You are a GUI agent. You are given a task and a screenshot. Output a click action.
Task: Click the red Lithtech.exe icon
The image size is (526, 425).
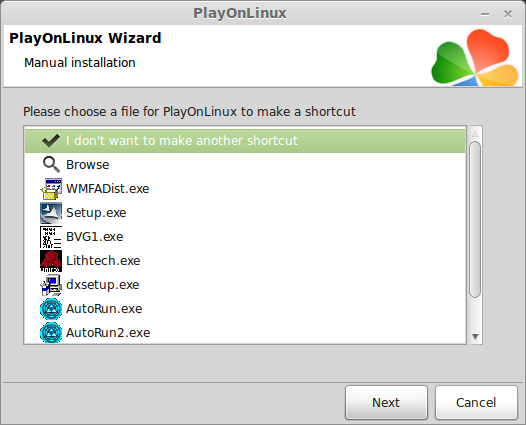(51, 261)
